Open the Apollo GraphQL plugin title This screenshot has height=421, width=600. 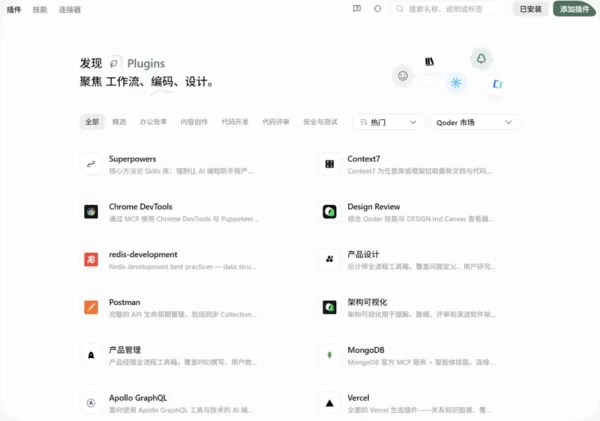coord(138,398)
